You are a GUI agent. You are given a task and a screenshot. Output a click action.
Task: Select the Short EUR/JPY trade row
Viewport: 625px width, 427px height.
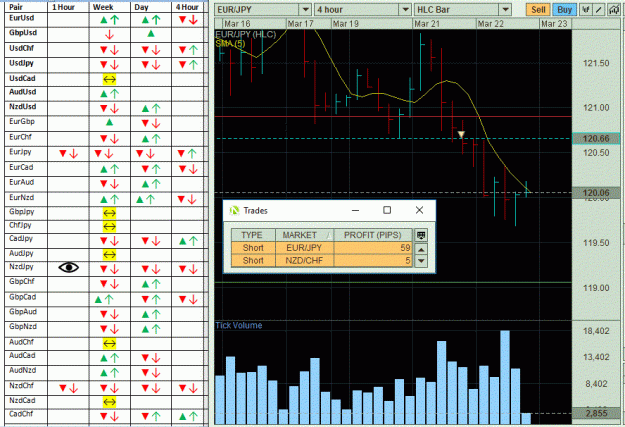point(322,248)
